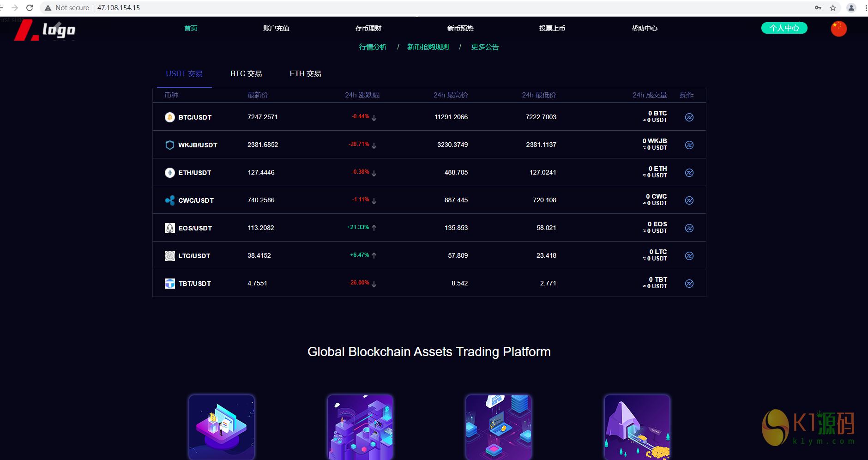The height and width of the screenshot is (460, 868).
Task: Click the trade icon for BTC/USDT row
Action: (689, 117)
